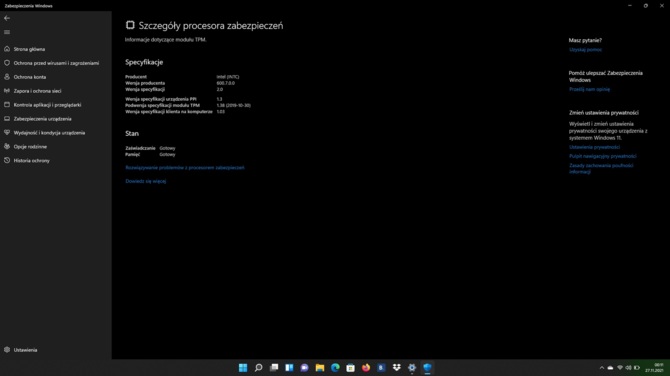Viewport: 670px width, 376px height.
Task: Open File Explorer from taskbar
Action: (320, 367)
